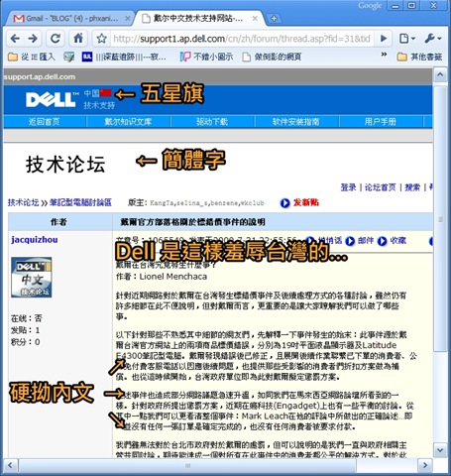Open the 其他書籤 bookmarks folder
This screenshot has height=476, width=451.
419,57
